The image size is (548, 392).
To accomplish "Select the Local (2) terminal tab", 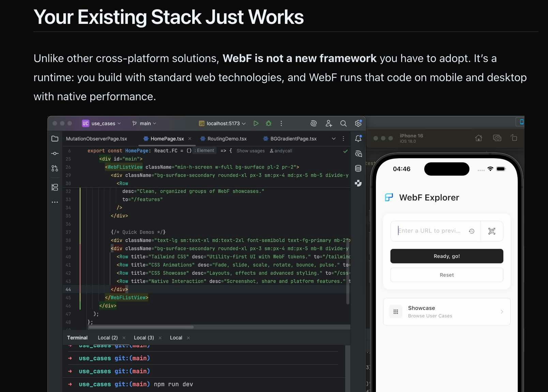I will pyautogui.click(x=108, y=338).
